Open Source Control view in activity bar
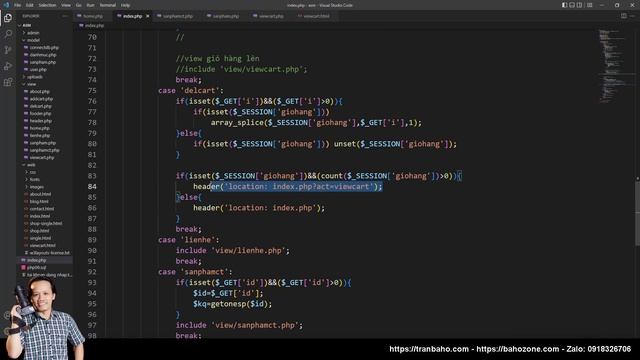The image size is (640, 360). (8, 50)
